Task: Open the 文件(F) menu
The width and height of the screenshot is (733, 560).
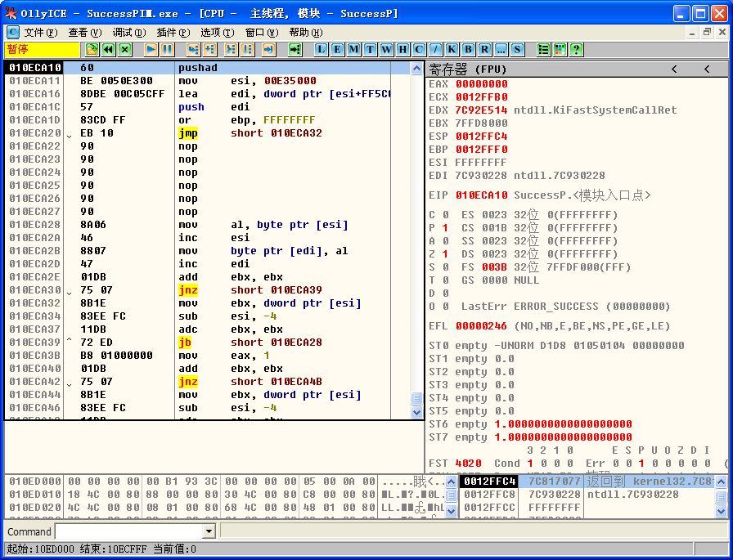Action: pos(41,32)
